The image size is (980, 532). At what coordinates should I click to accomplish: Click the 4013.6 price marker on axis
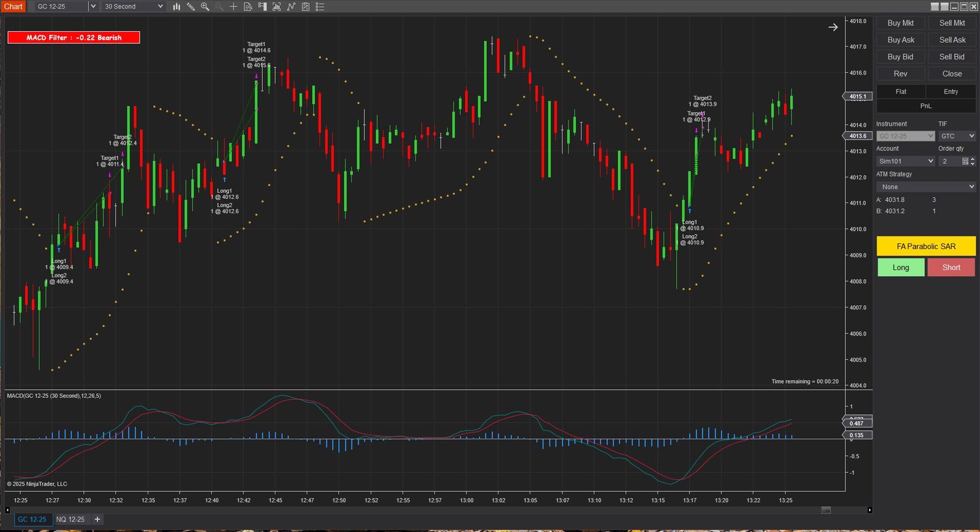pos(858,136)
